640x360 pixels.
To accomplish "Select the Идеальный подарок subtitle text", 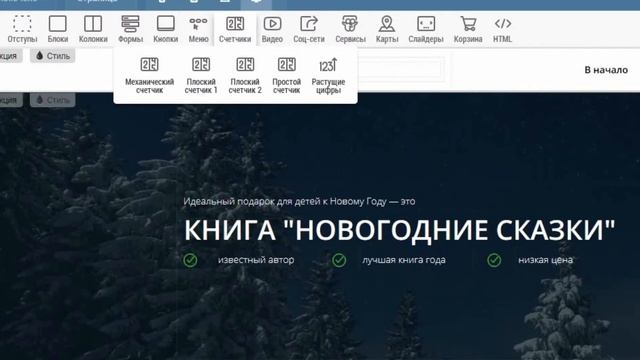I will pyautogui.click(x=299, y=201).
